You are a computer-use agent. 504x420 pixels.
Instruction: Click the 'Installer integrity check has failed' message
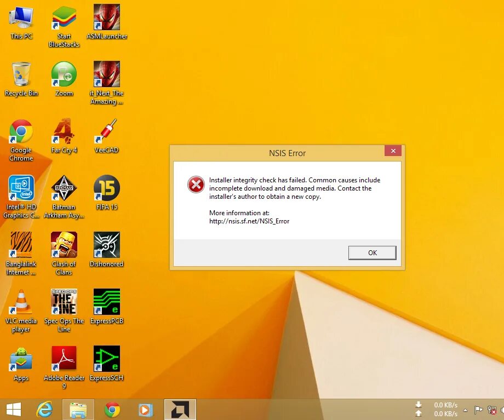[295, 188]
